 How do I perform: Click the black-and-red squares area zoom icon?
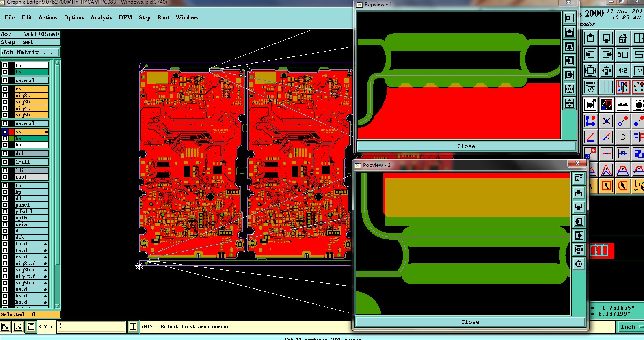coord(607,105)
